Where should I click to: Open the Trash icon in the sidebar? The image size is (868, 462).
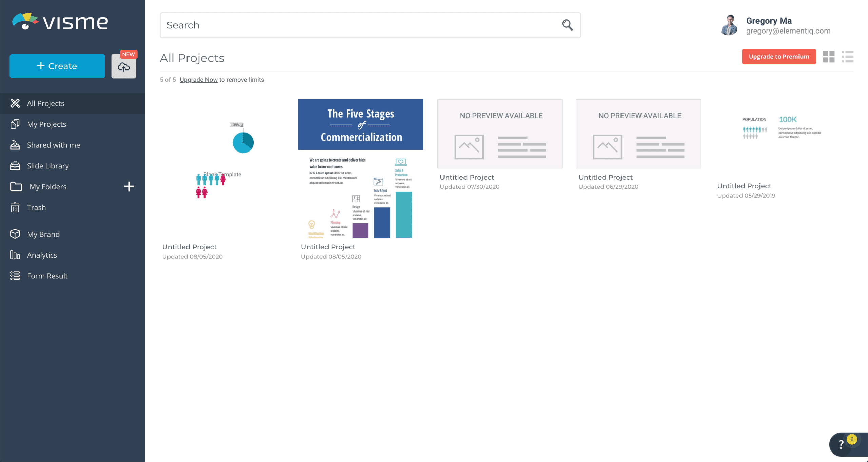tap(15, 207)
